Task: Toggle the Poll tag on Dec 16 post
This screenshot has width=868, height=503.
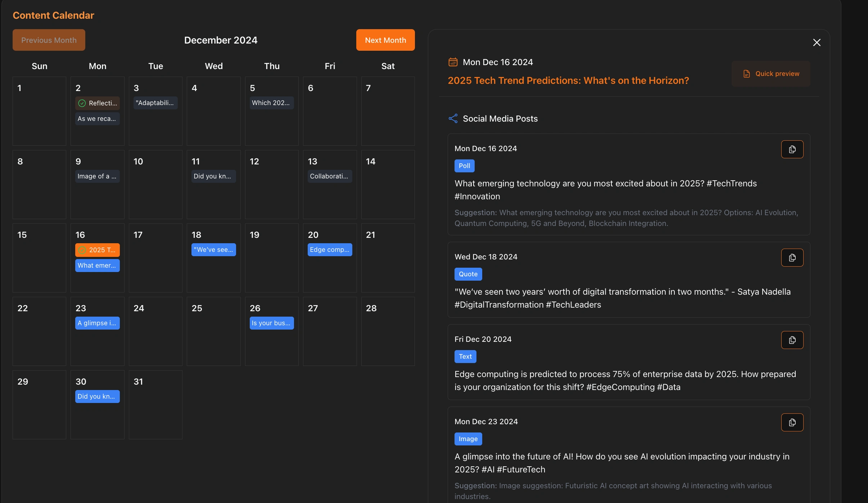Action: tap(464, 166)
